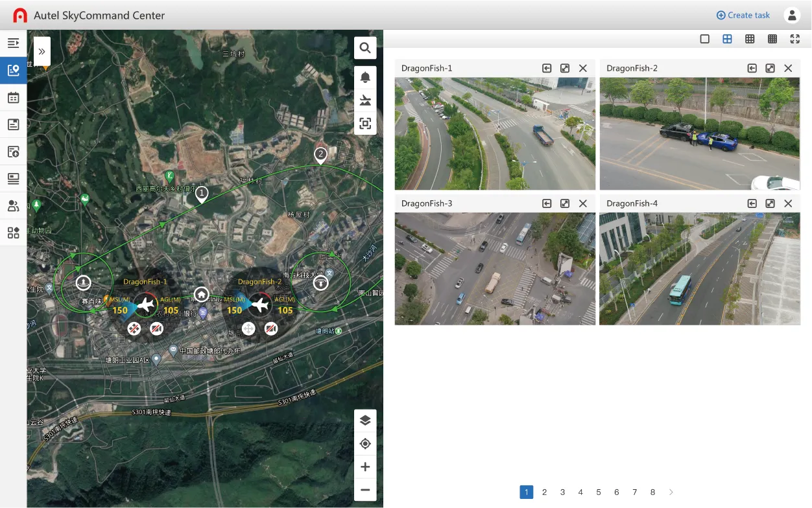This screenshot has width=812, height=508.
Task: Toggle the left hamburger menu
Action: 13,43
